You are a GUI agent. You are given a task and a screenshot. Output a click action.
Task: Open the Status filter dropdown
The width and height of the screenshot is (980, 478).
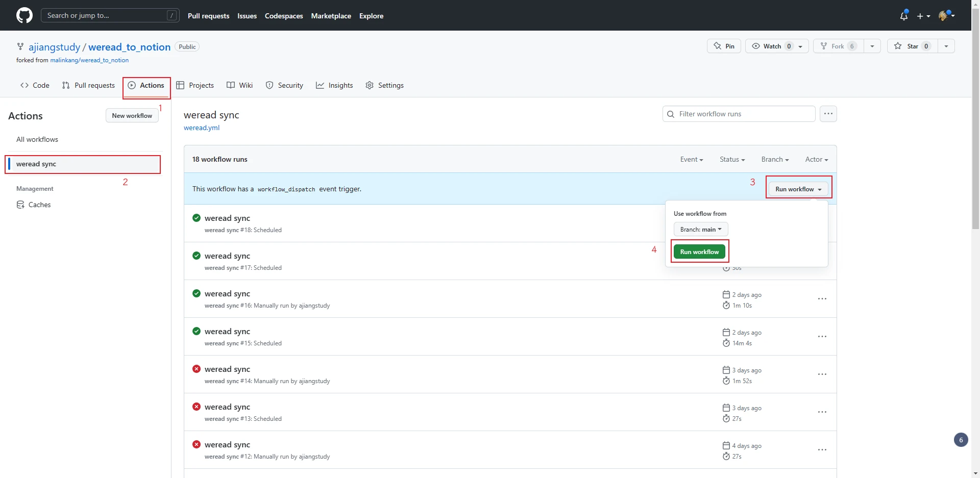732,159
